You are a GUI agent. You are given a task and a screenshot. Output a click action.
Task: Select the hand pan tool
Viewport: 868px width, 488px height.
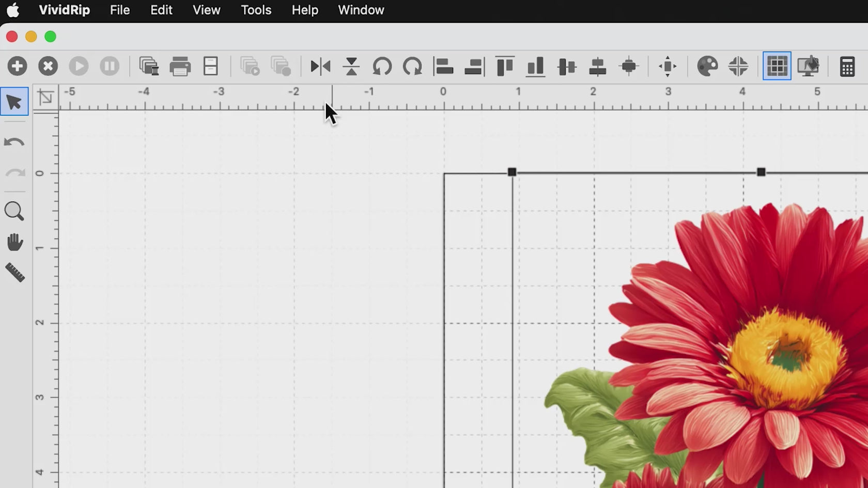pyautogui.click(x=14, y=242)
